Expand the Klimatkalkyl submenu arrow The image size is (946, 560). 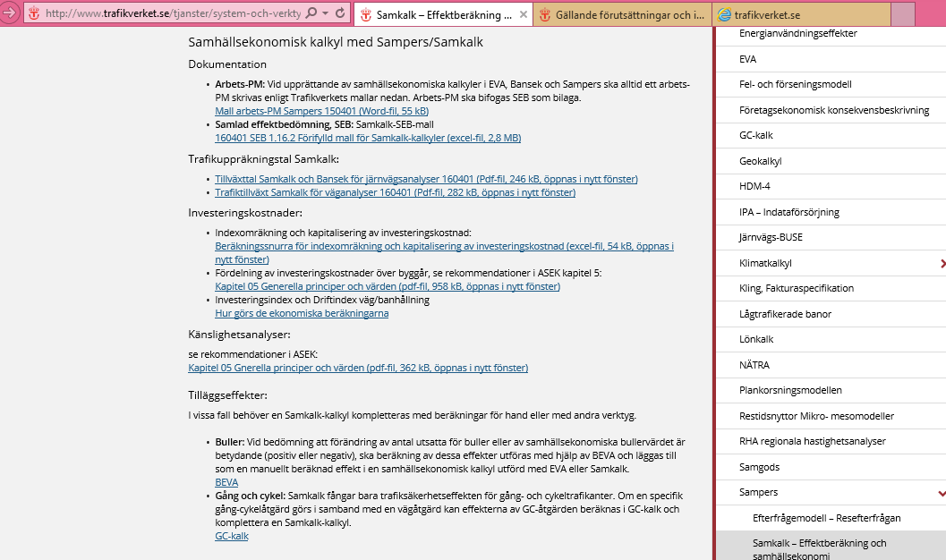click(x=942, y=263)
